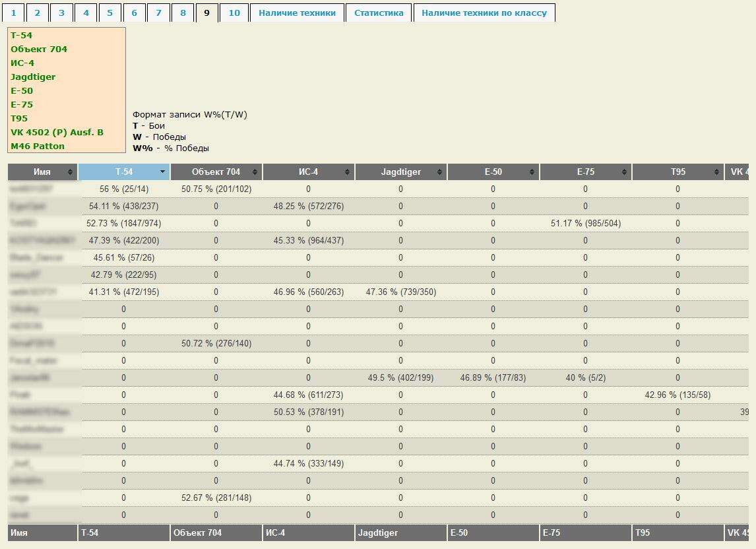The width and height of the screenshot is (756, 549).
Task: Select the cell 54.11 % (438/237)
Action: point(124,206)
